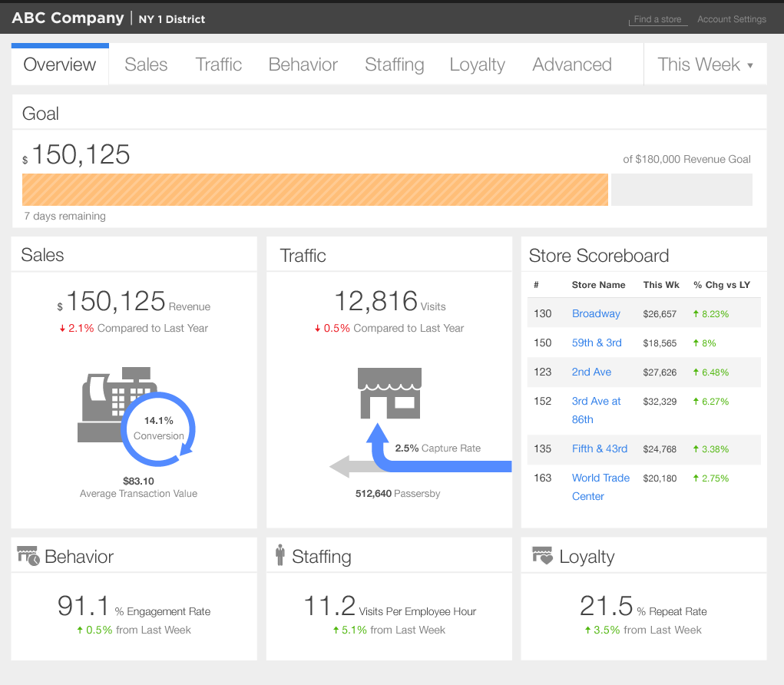Click the Store Name column header

point(598,285)
